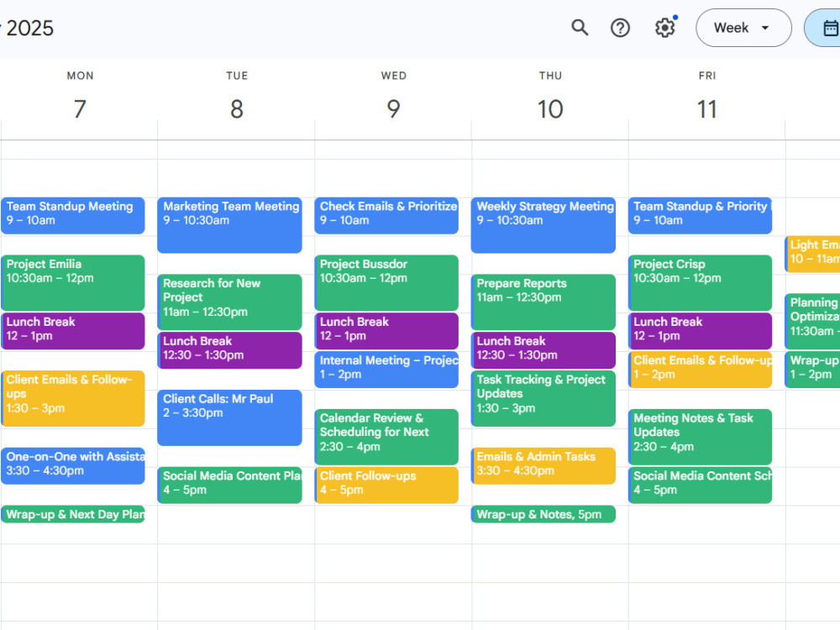Screen dimensions: 840x630
Task: Open Wrap-up & Notes 5pm event
Action: [x=543, y=514]
